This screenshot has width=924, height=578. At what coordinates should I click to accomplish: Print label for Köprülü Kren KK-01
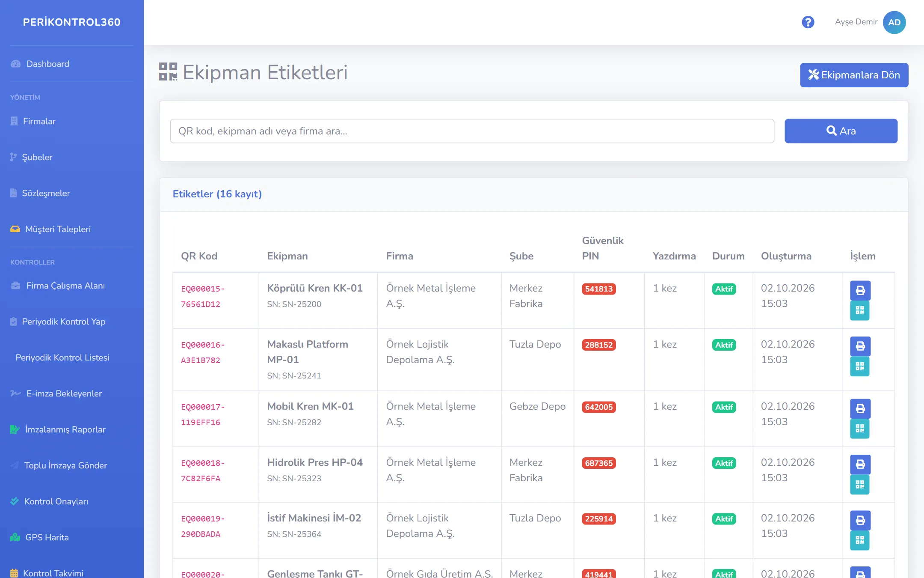pos(860,291)
